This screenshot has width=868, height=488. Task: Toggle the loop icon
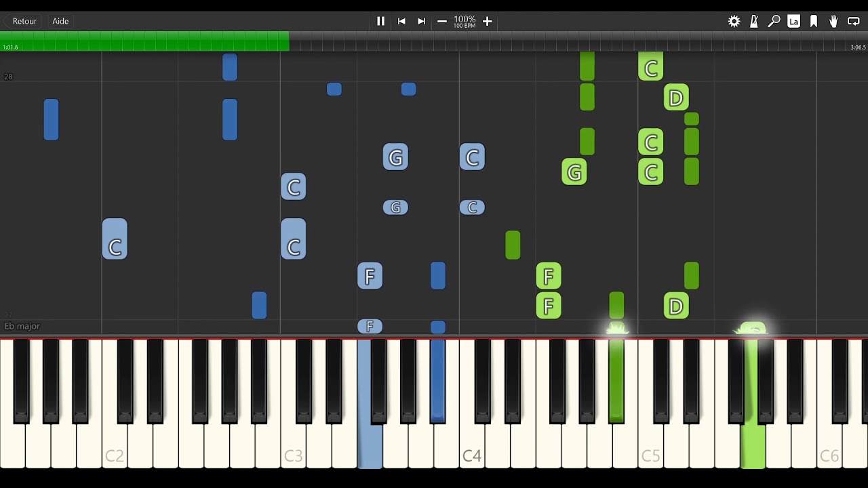point(854,21)
